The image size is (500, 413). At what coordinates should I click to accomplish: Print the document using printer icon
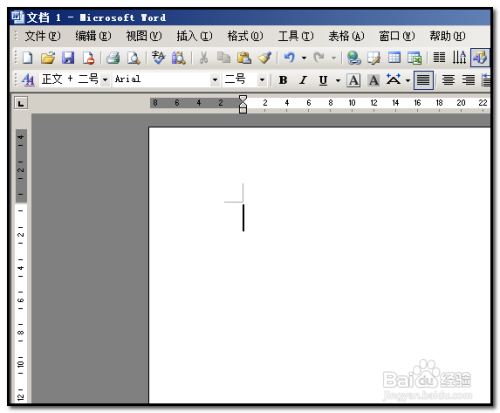(x=113, y=58)
